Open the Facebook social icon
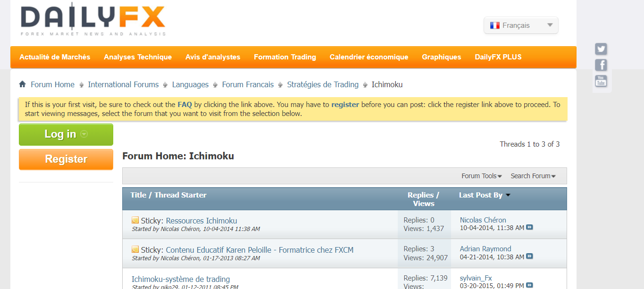Viewport: 644px width, 289px height. 601,65
